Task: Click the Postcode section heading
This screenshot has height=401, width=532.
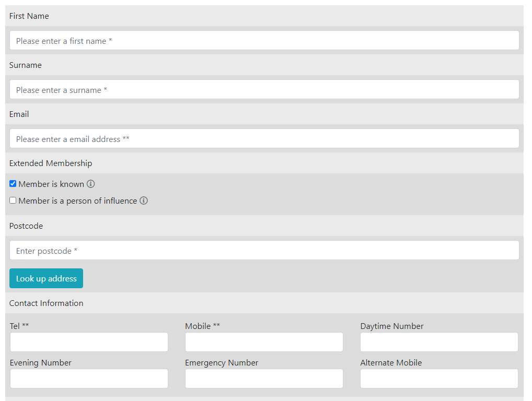Action: pos(26,226)
